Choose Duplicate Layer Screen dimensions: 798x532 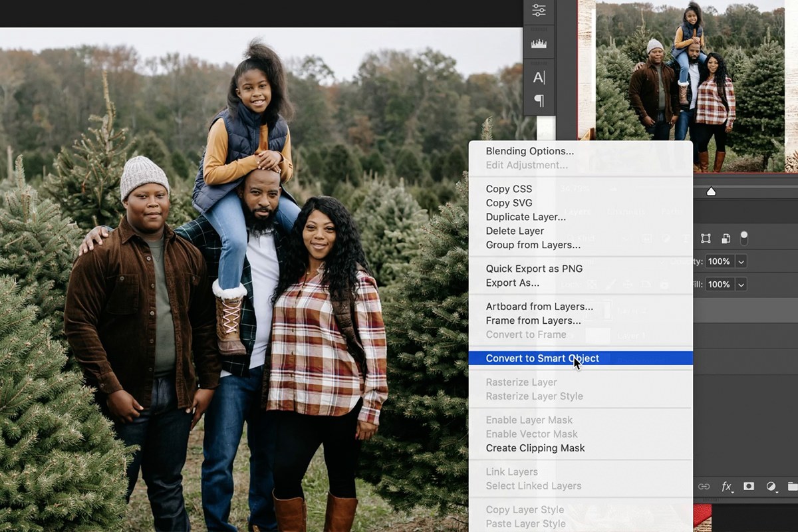click(x=526, y=217)
